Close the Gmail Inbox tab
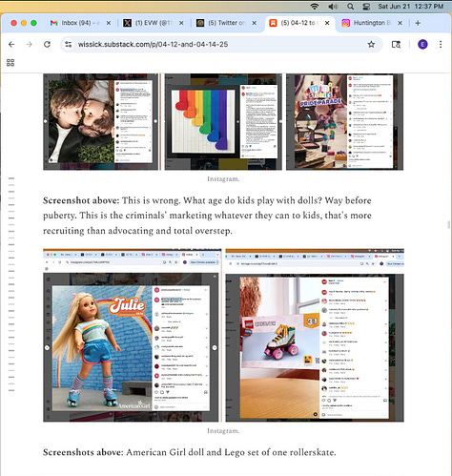The image size is (452, 476). coord(109,23)
